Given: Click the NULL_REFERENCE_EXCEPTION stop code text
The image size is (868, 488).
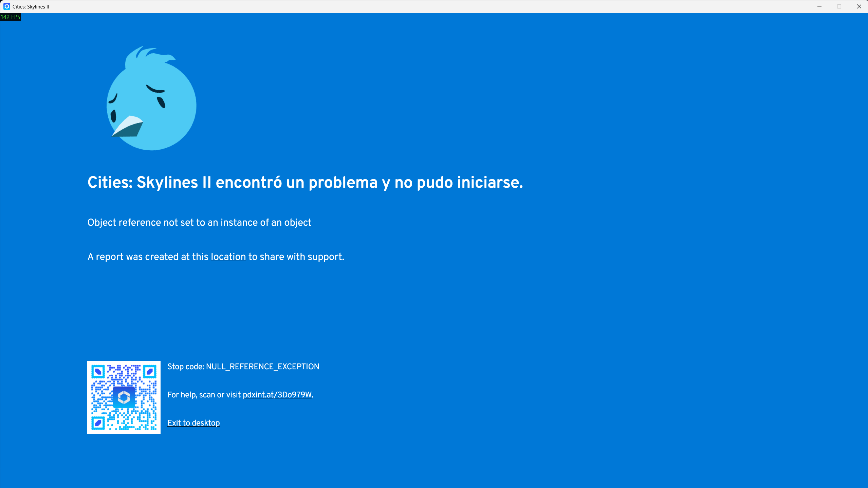Looking at the screenshot, I should click(x=262, y=367).
